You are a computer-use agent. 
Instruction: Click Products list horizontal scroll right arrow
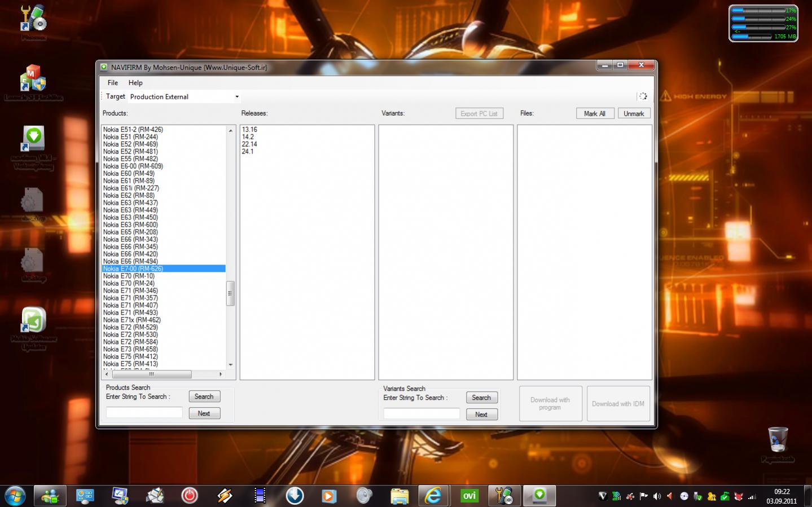(221, 374)
